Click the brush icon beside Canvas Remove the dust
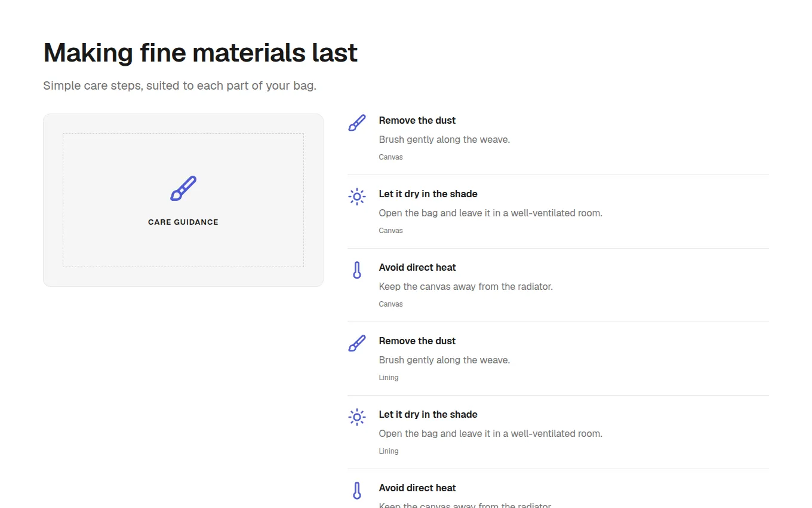 tap(357, 123)
